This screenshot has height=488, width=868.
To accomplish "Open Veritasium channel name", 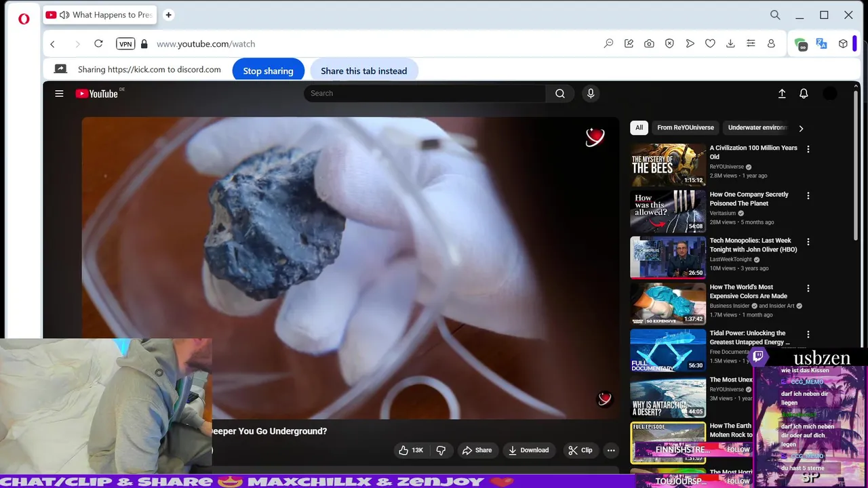I will point(723,213).
